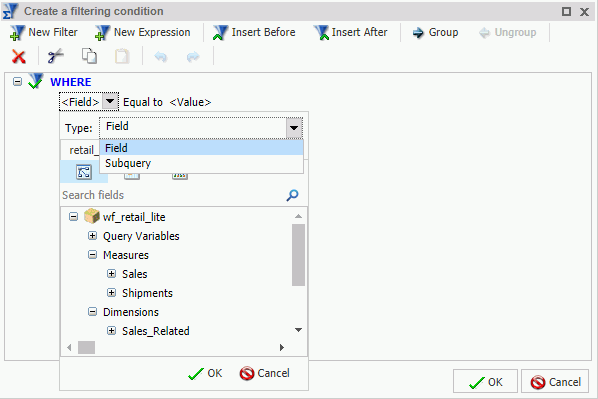Select the wf_retail_lite cube icon

[x=92, y=216]
